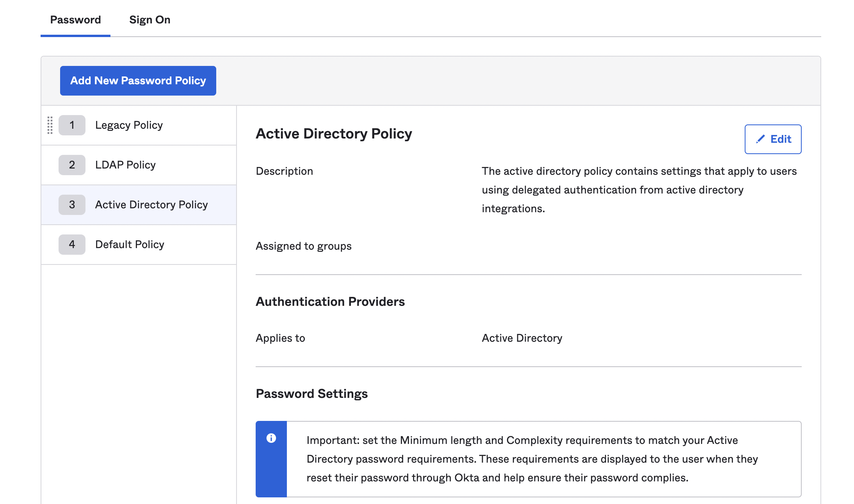Click the Active Directory Policy heading
Viewport: 854px width, 504px height.
(334, 133)
